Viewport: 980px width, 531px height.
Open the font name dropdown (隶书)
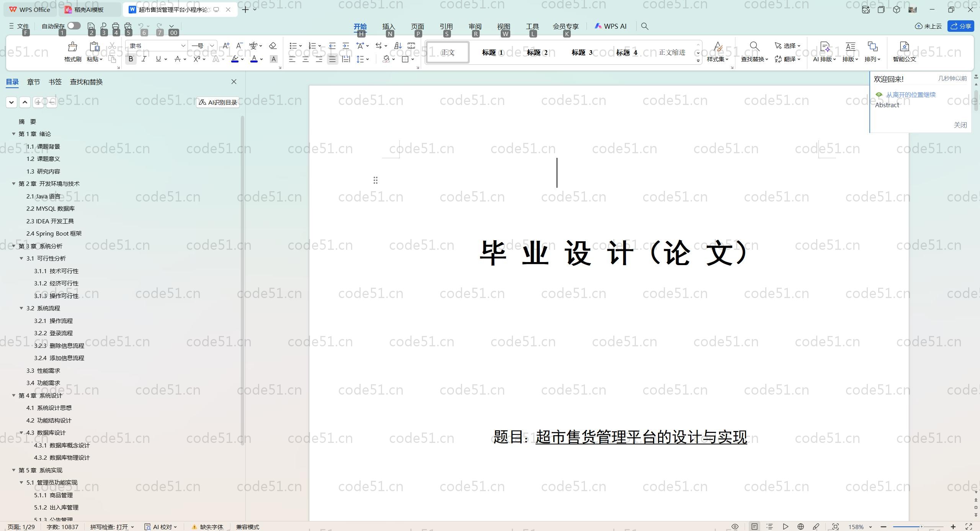[183, 46]
